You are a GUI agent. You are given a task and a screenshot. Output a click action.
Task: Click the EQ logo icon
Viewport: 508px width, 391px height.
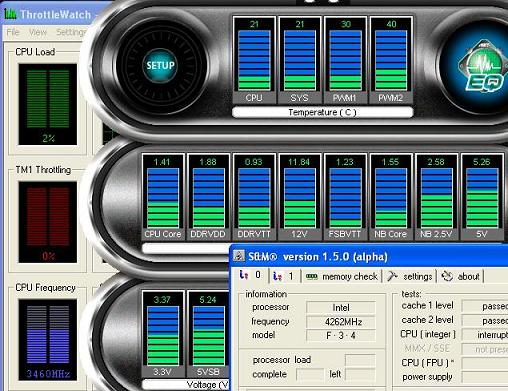[x=483, y=67]
